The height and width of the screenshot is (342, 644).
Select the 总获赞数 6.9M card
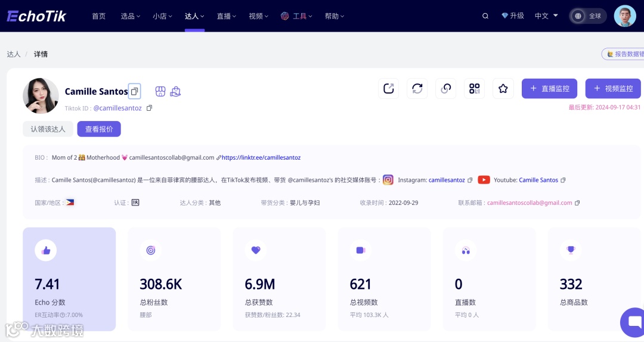[x=279, y=279]
